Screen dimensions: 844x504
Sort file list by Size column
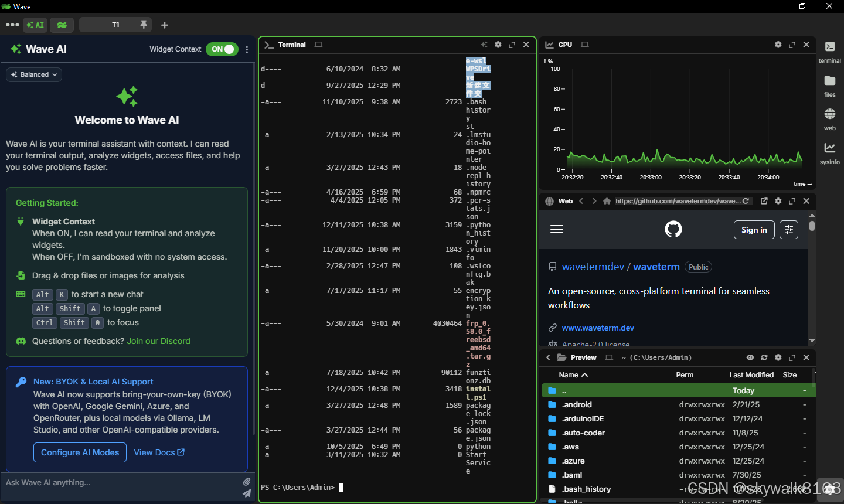(789, 375)
